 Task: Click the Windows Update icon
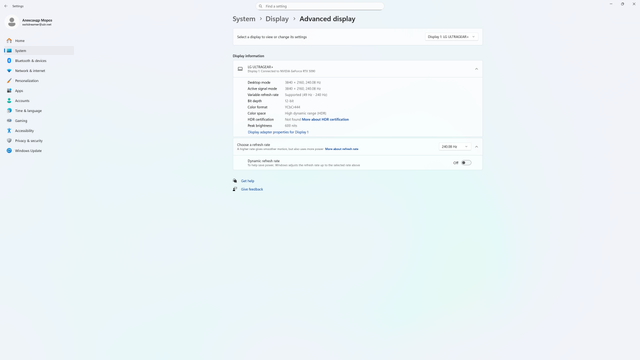(x=9, y=151)
